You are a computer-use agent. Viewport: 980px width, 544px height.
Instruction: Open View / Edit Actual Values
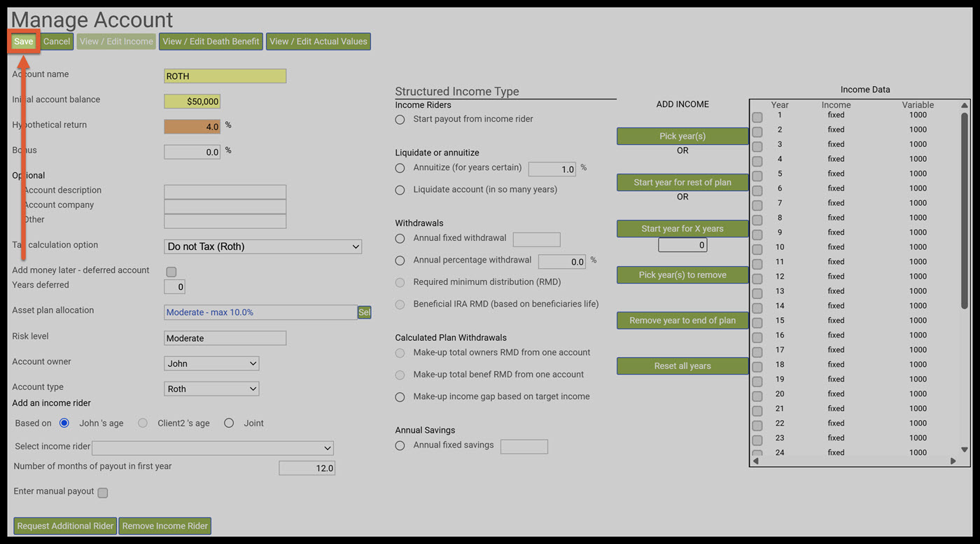[x=318, y=41]
